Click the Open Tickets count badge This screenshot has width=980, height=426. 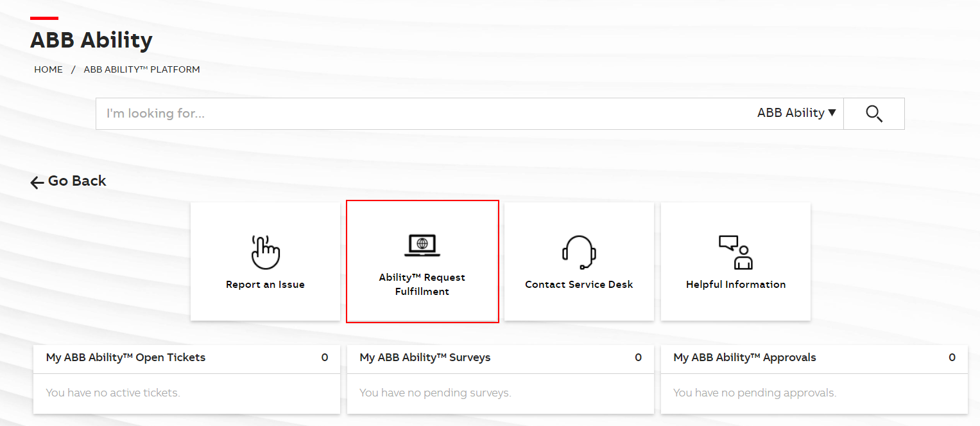325,358
